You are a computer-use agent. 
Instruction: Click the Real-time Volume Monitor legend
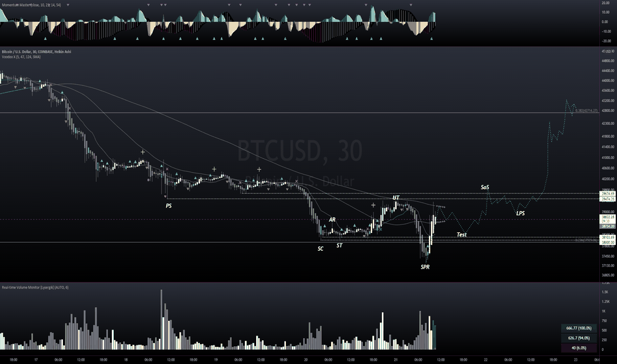tap(35, 287)
